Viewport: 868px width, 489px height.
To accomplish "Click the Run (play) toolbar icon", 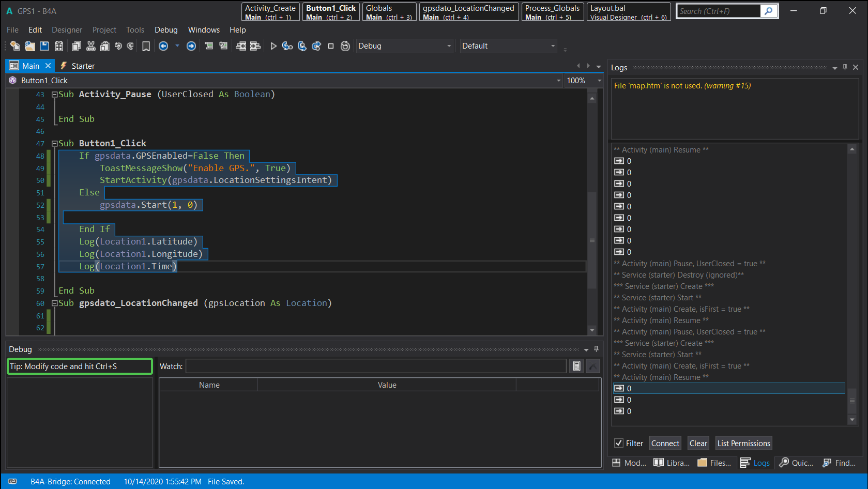I will coord(273,46).
